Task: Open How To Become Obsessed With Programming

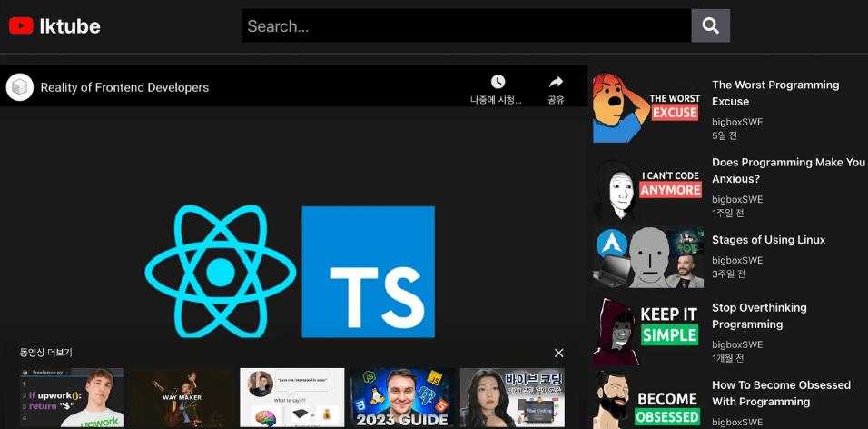Action: [x=780, y=393]
